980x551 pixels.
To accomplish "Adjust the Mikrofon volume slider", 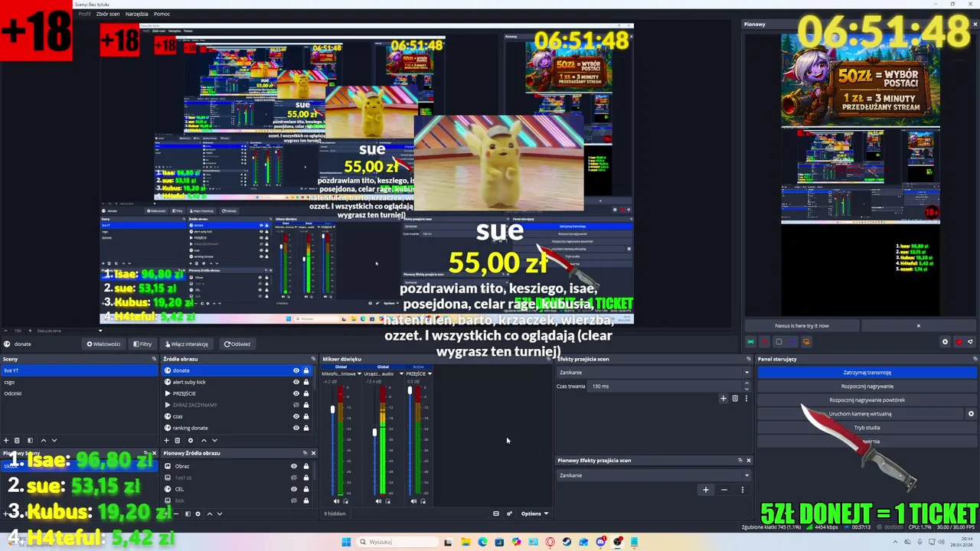I will [333, 409].
